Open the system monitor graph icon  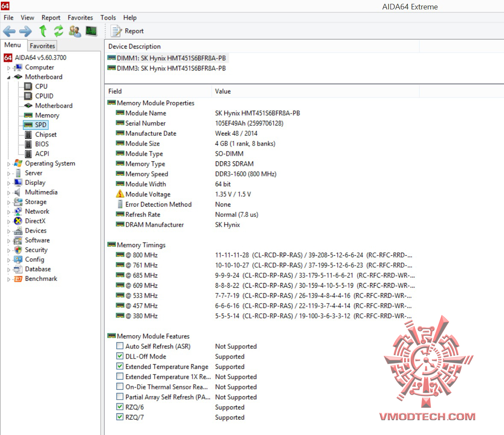click(x=91, y=31)
